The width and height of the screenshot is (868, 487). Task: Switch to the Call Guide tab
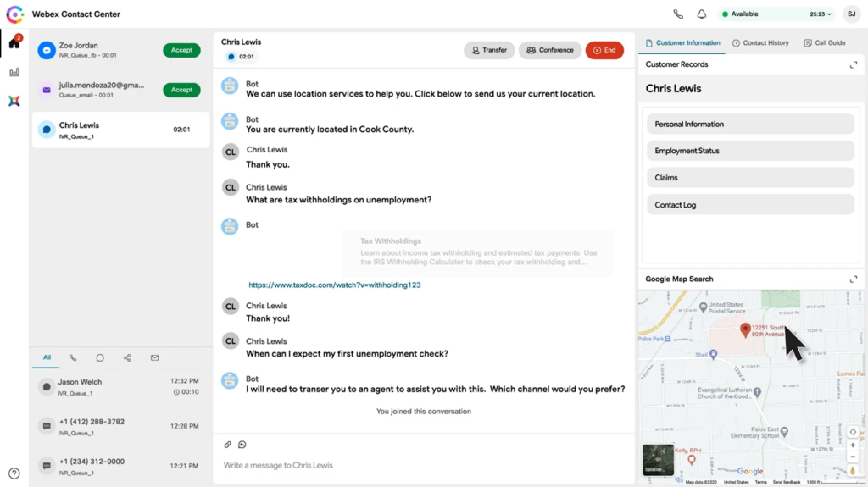click(825, 42)
